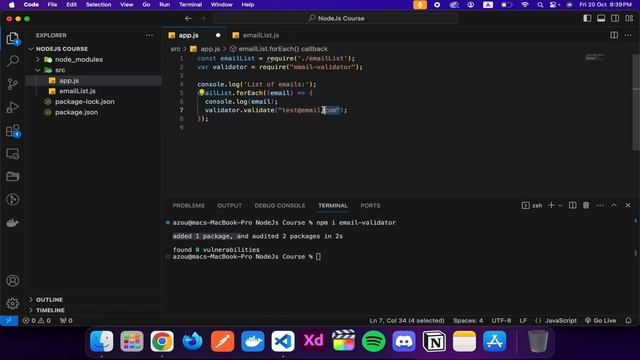This screenshot has width=640, height=360.
Task: Open Run and Debug view
Action: pos(13,107)
